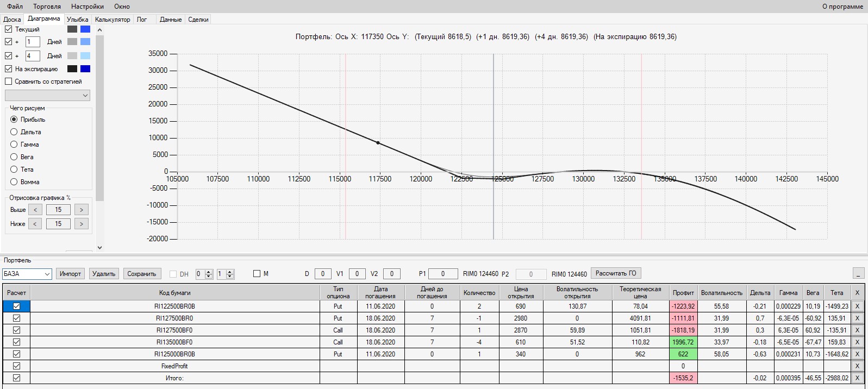Toggle the Текущий curve checkbox
Screen dimensions: 868x389
[8, 29]
